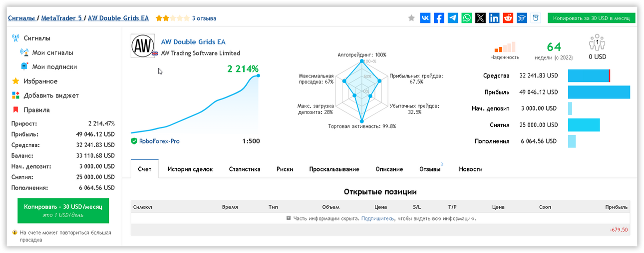Share signal via WhatsApp
Screen dimensions: 644x253
click(466, 18)
